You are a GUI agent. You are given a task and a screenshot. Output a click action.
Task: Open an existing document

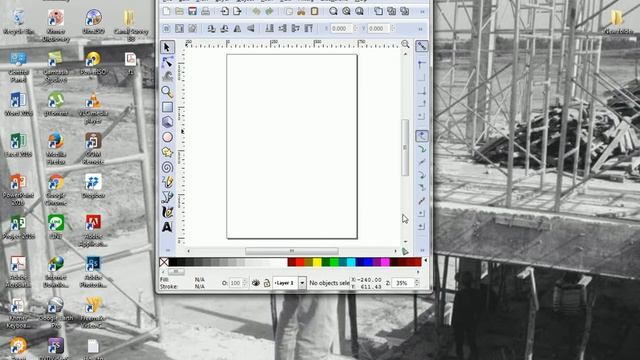(x=179, y=11)
